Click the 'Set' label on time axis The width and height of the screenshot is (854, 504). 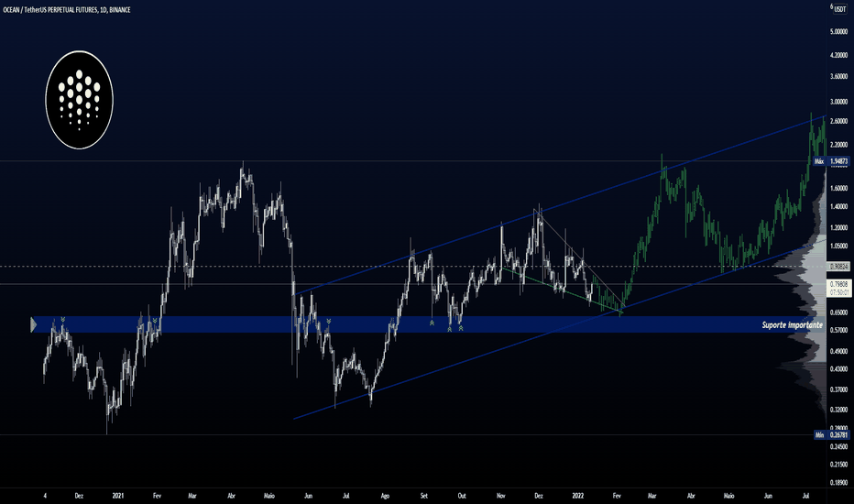pyautogui.click(x=423, y=496)
